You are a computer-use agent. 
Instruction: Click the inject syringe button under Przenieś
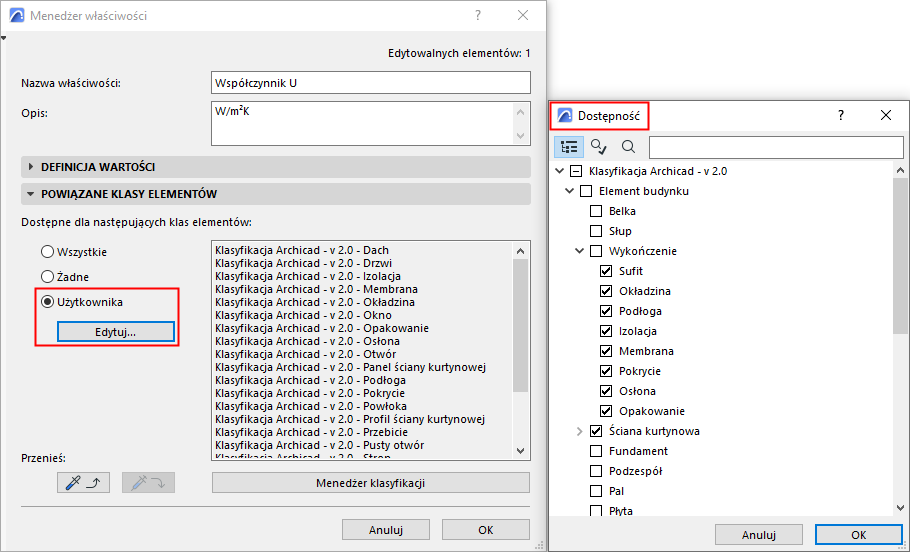pos(148,482)
